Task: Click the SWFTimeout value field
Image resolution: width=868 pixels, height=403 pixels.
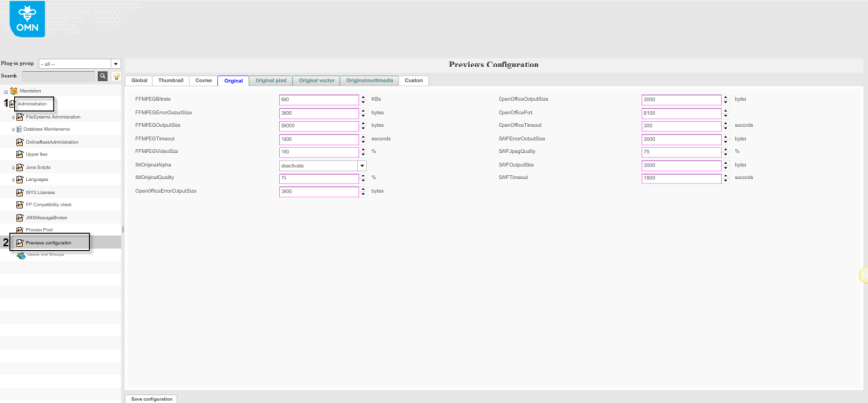Action: [x=682, y=178]
